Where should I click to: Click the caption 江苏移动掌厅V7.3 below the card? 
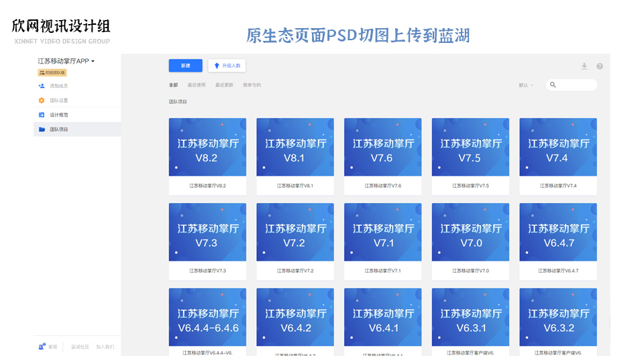click(207, 271)
